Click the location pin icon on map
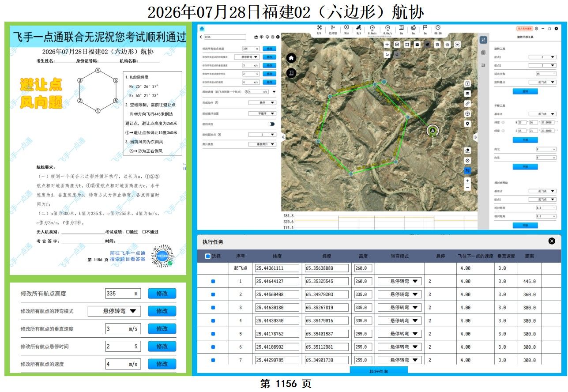 click(x=468, y=124)
